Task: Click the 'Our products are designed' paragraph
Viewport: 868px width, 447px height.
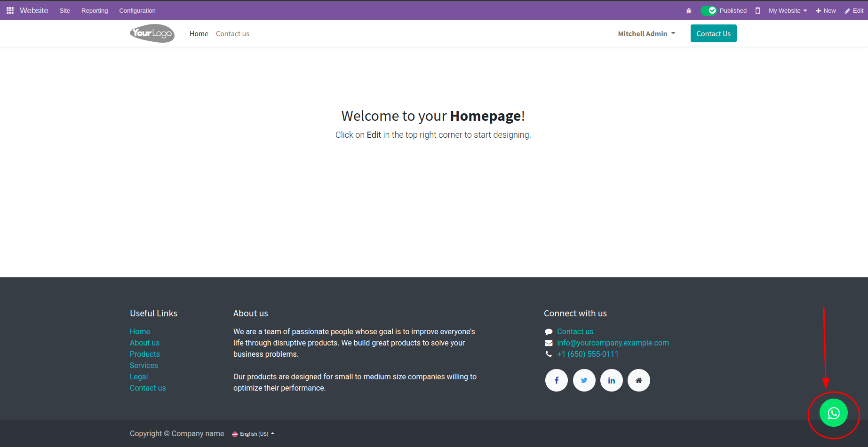Action: 355,382
